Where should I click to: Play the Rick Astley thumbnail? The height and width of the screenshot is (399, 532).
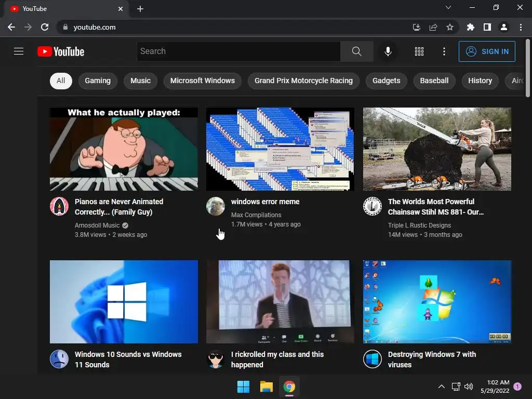click(280, 302)
